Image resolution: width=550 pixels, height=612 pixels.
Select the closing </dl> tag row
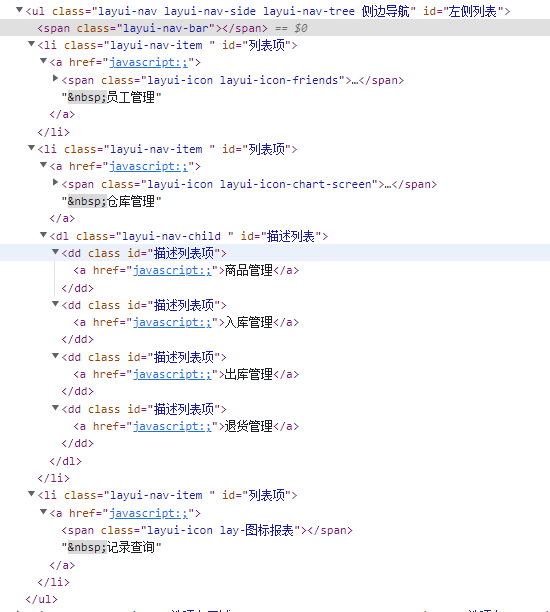point(66,461)
